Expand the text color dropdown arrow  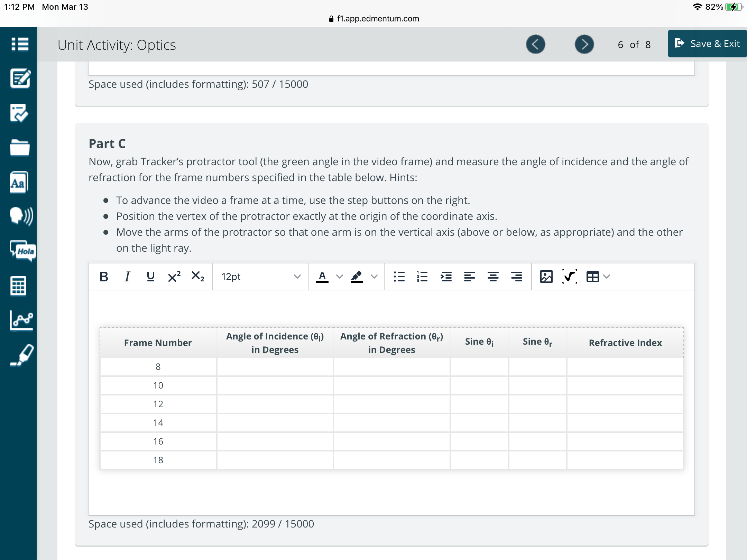340,277
